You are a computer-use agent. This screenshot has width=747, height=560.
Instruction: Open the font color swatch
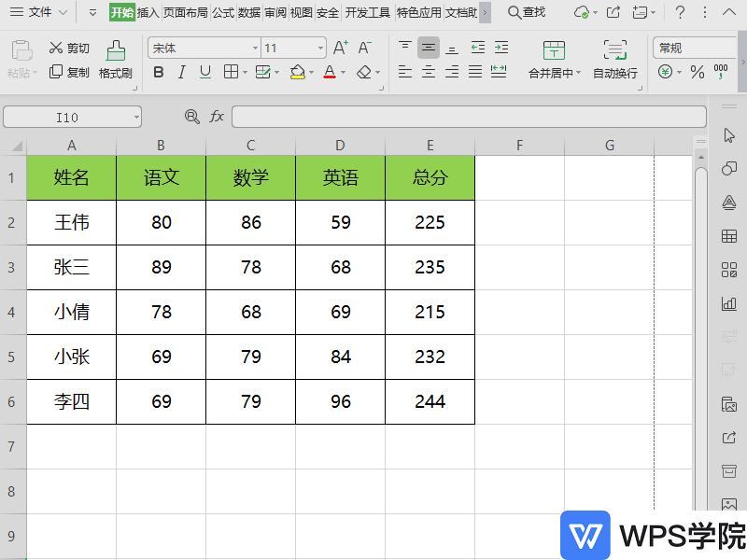(x=329, y=72)
